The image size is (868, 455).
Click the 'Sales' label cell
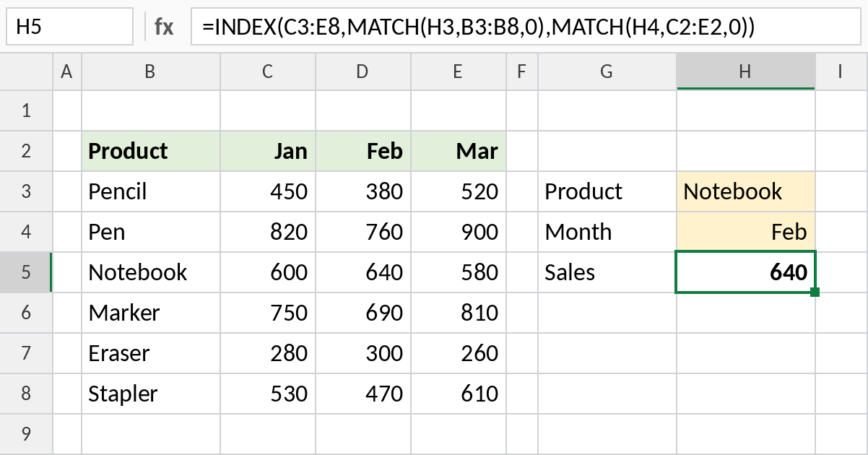coord(607,272)
